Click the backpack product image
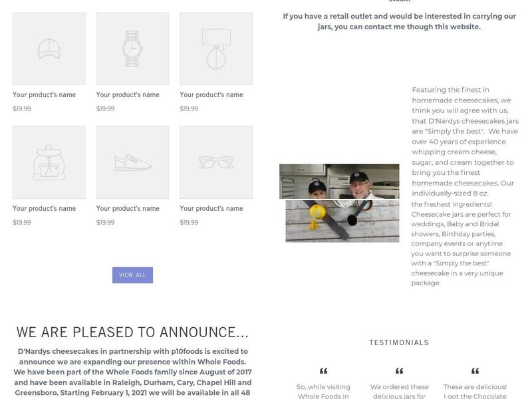 [49, 162]
